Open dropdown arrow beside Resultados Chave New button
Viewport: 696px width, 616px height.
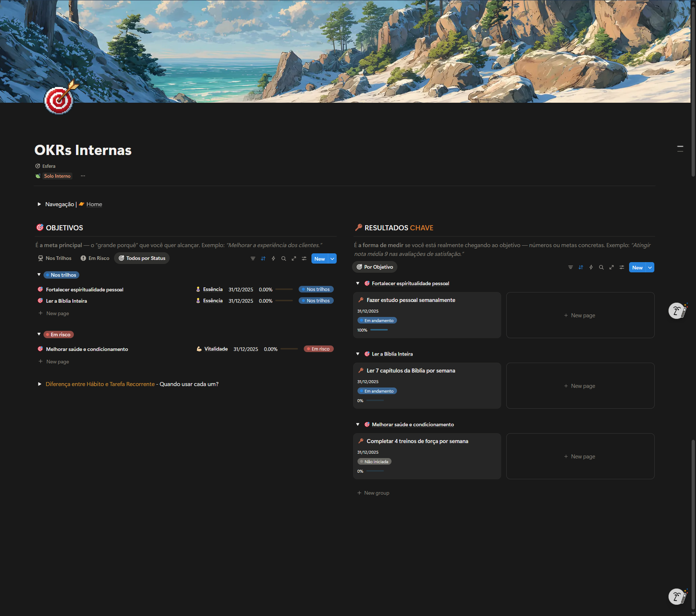[x=650, y=268]
